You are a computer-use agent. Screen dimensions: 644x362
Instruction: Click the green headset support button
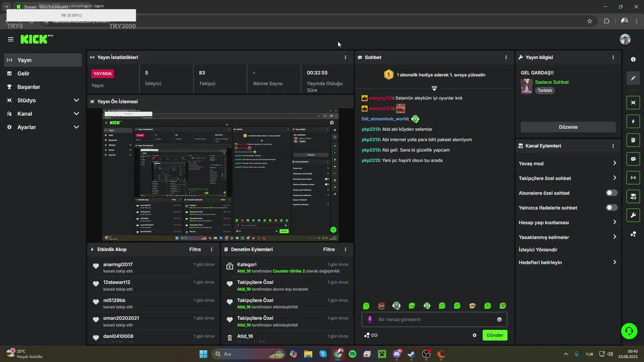(629, 331)
